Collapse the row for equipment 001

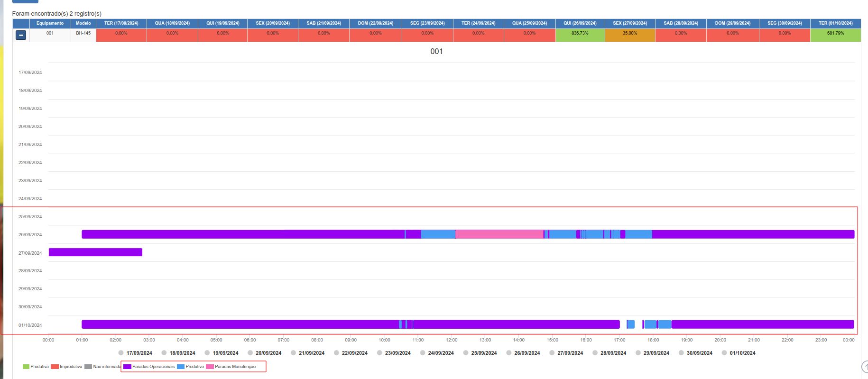pyautogui.click(x=21, y=35)
